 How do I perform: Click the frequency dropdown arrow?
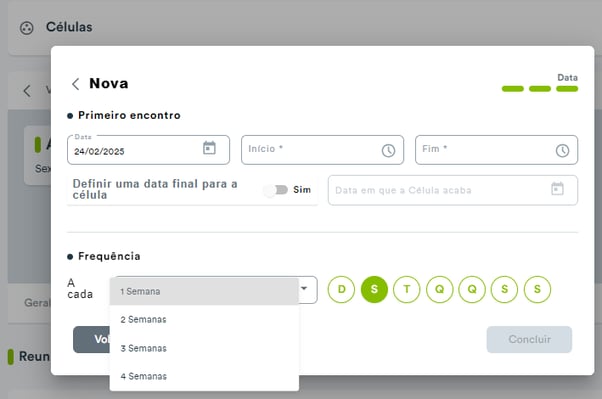[304, 288]
